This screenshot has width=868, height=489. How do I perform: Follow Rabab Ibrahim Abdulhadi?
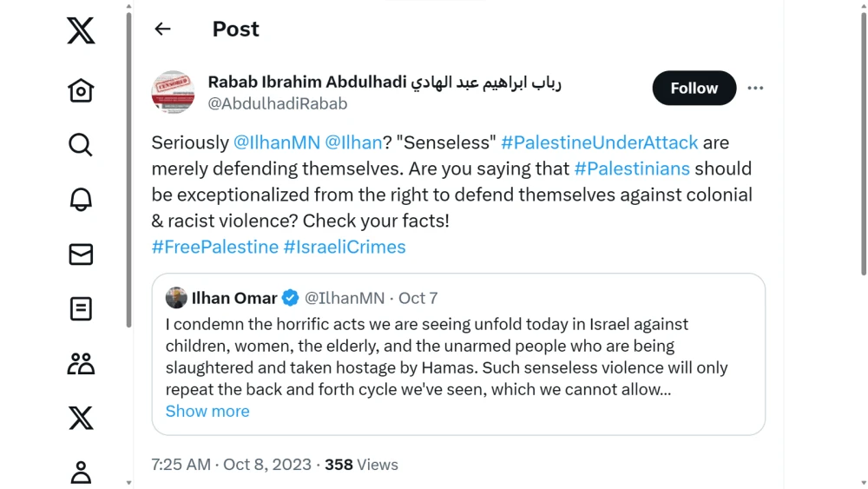(x=694, y=88)
